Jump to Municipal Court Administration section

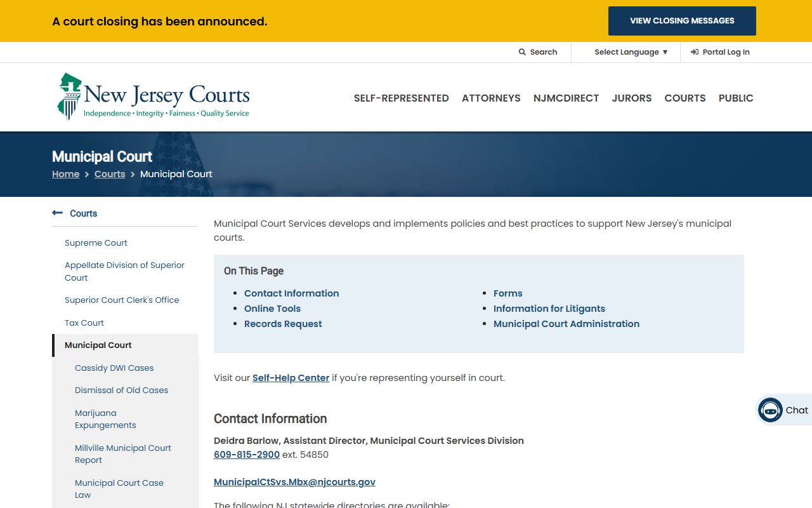tap(566, 324)
